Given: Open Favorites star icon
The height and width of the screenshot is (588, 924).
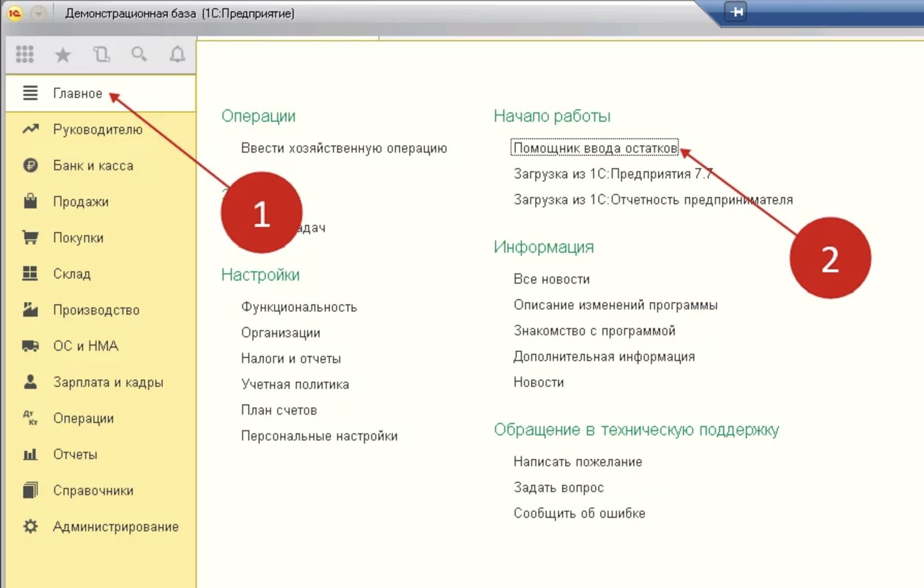Looking at the screenshot, I should coord(63,54).
